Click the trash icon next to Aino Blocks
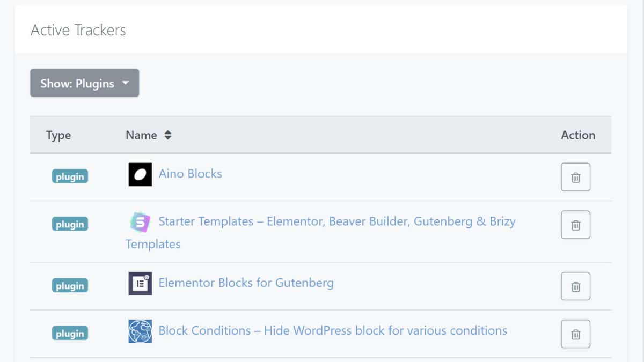 (x=575, y=177)
